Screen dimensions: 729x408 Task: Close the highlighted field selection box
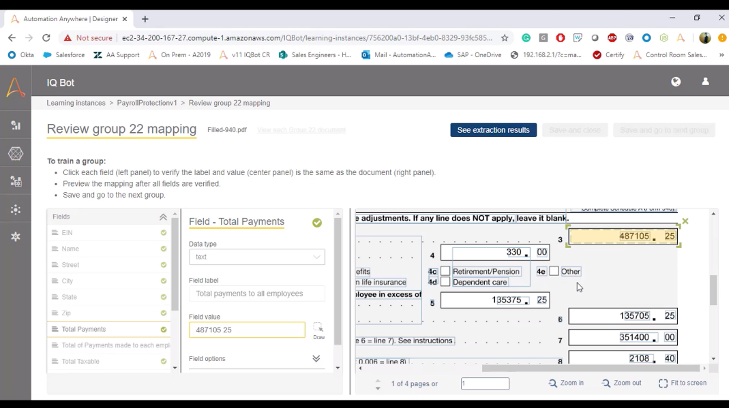coord(685,221)
